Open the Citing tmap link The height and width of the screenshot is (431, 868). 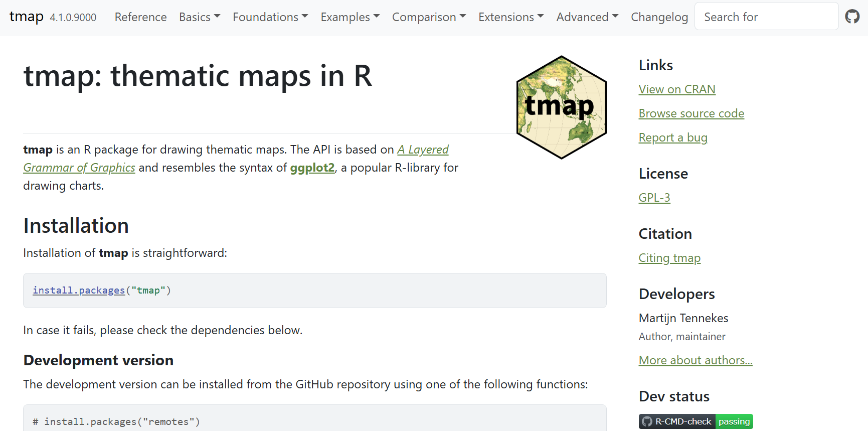pos(669,258)
